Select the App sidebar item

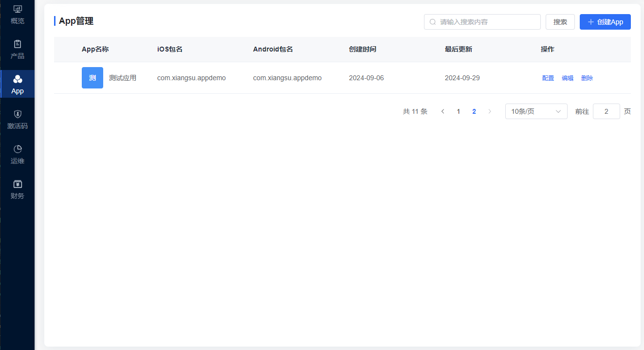pyautogui.click(x=17, y=84)
